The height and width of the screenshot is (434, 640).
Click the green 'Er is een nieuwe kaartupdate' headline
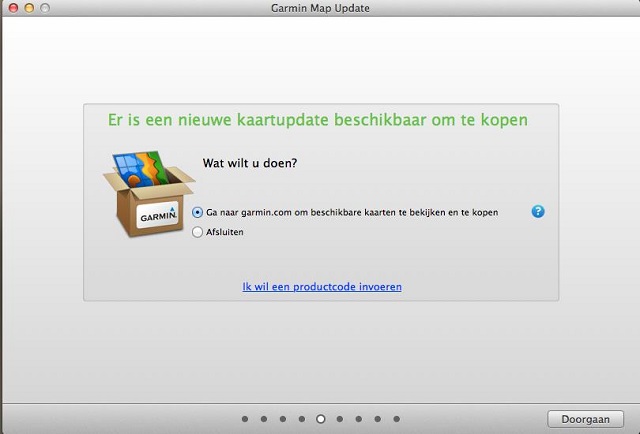318,120
